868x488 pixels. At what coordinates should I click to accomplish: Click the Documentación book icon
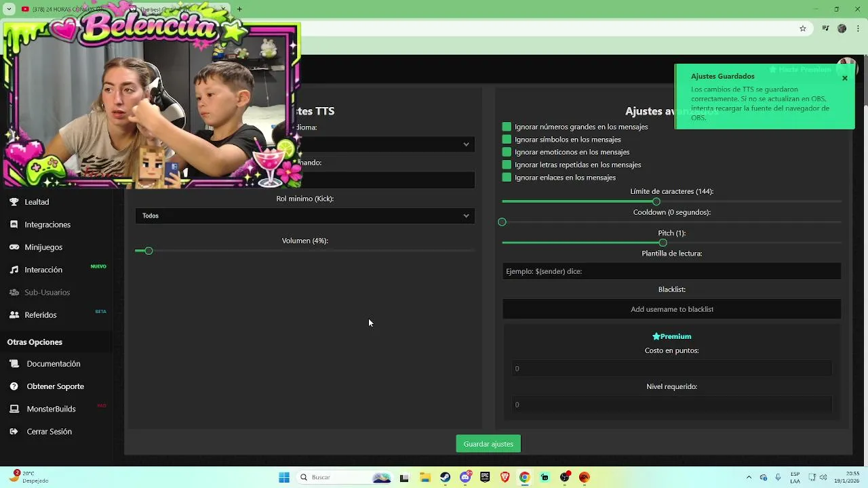coord(14,364)
